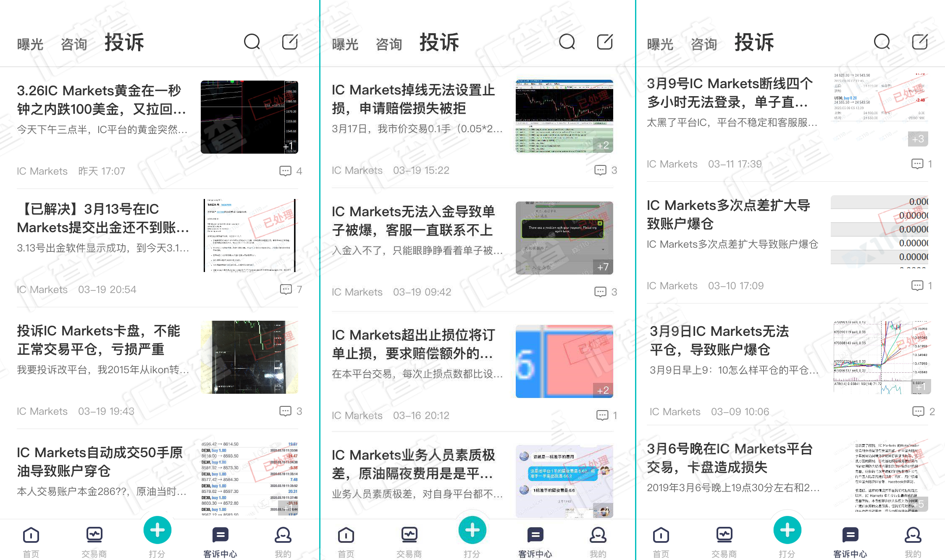Click description text "今天下午三点半，IC平台的黄金突然…"
Viewport: 945px width, 560px height.
click(x=102, y=130)
